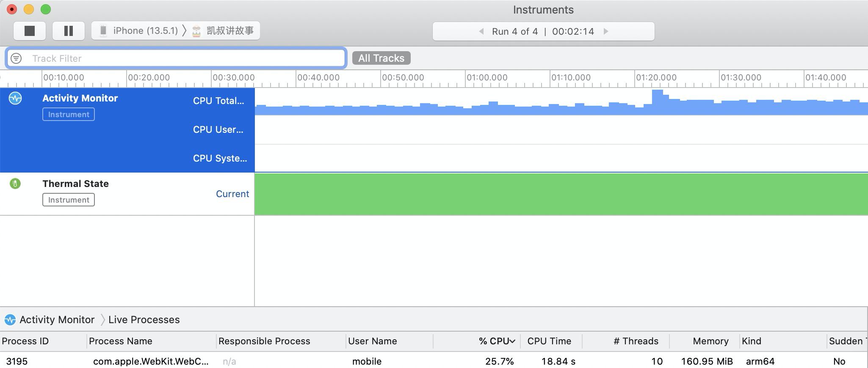
Task: Click the 18.84 s CPU time value
Action: click(x=558, y=361)
